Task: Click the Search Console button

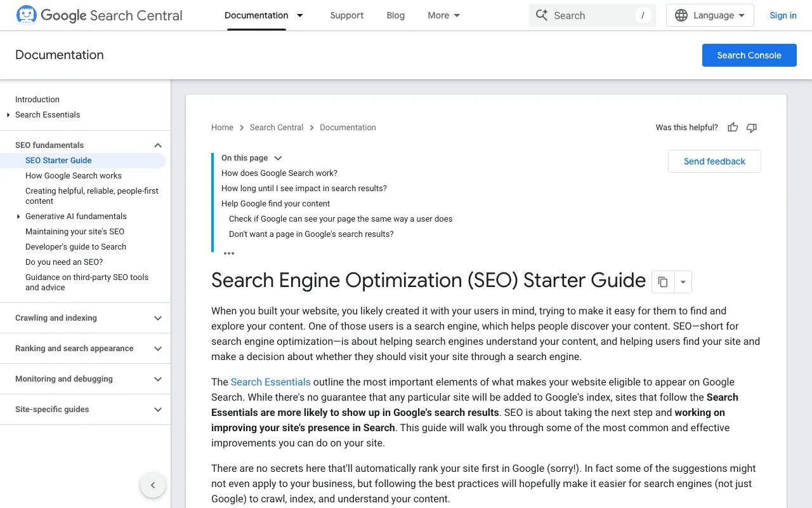Action: 749,55
